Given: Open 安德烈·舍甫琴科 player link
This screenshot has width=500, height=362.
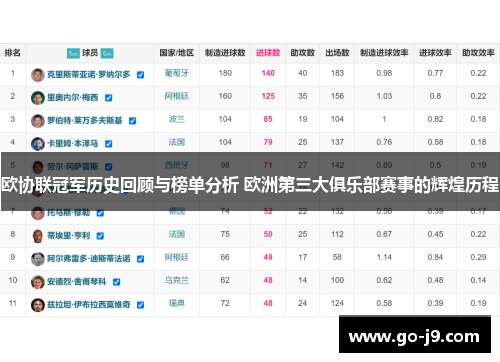Looking at the screenshot, I should (x=77, y=282).
